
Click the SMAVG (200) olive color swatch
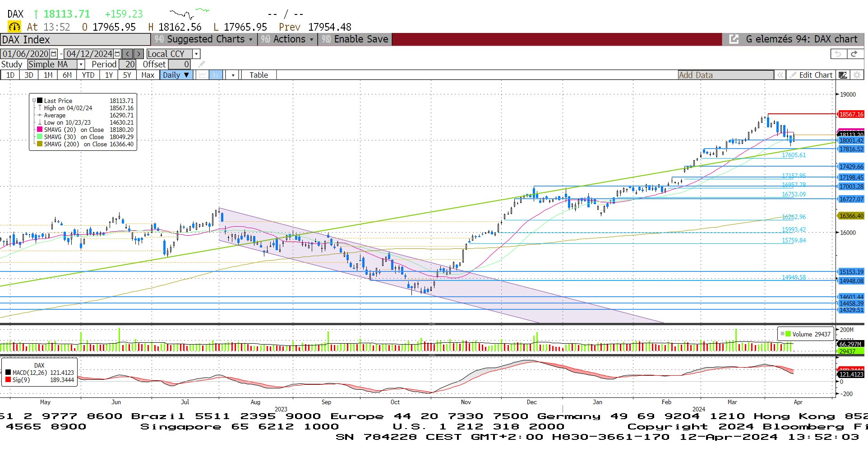[x=40, y=144]
